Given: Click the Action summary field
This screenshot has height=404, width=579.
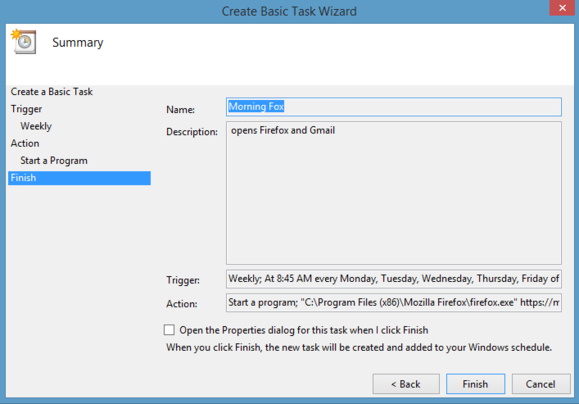Looking at the screenshot, I should point(394,302).
